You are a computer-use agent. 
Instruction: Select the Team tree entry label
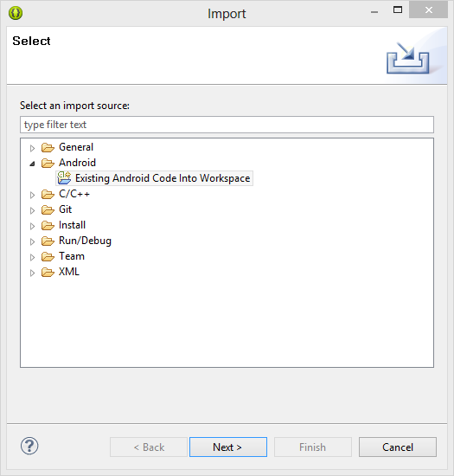pyautogui.click(x=72, y=256)
